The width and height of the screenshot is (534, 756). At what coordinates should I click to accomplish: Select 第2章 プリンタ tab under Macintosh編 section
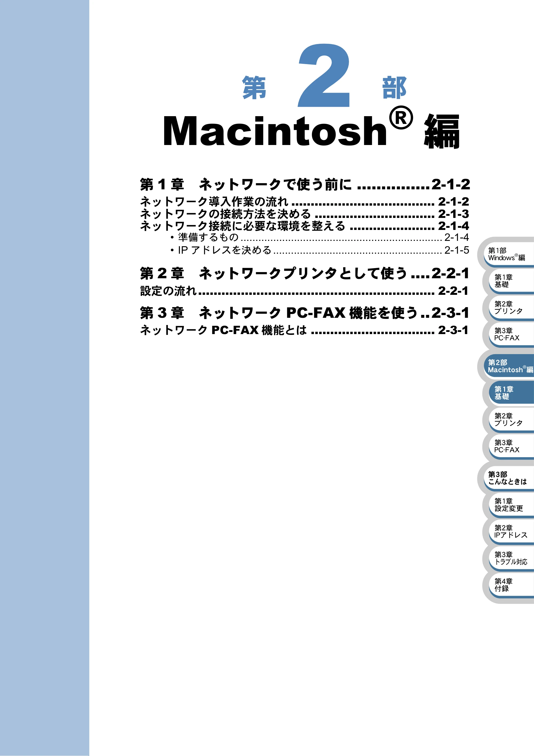click(511, 420)
